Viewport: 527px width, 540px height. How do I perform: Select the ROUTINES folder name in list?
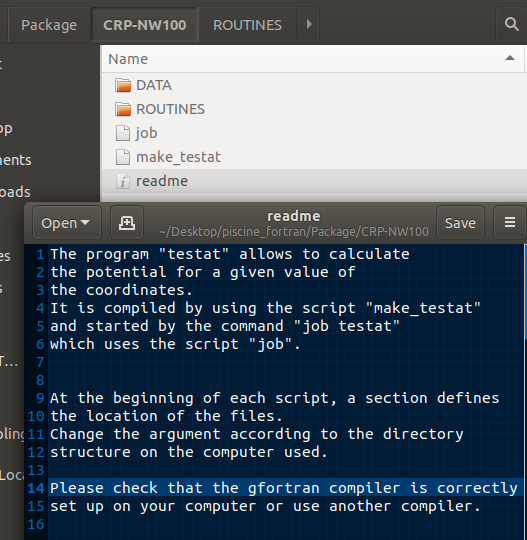click(170, 109)
